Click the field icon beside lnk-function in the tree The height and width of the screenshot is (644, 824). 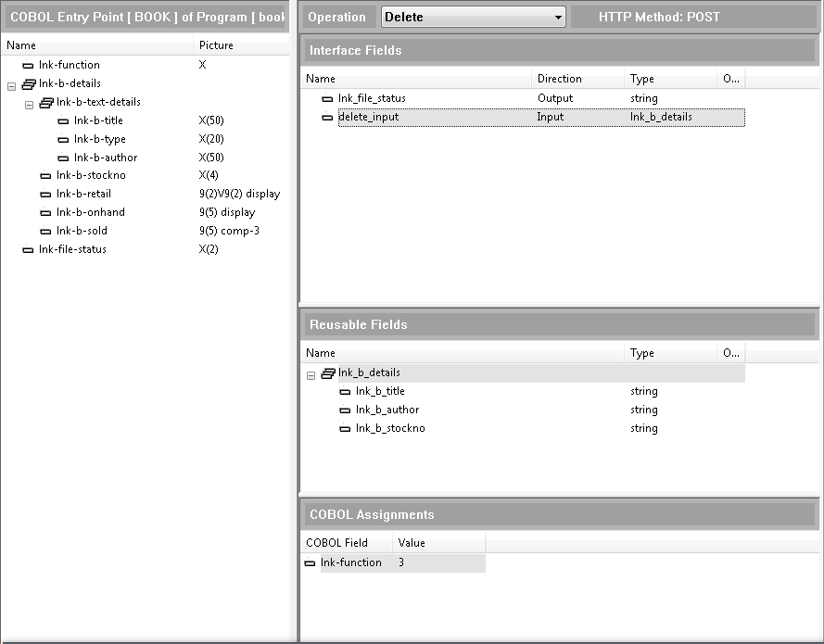[x=28, y=65]
